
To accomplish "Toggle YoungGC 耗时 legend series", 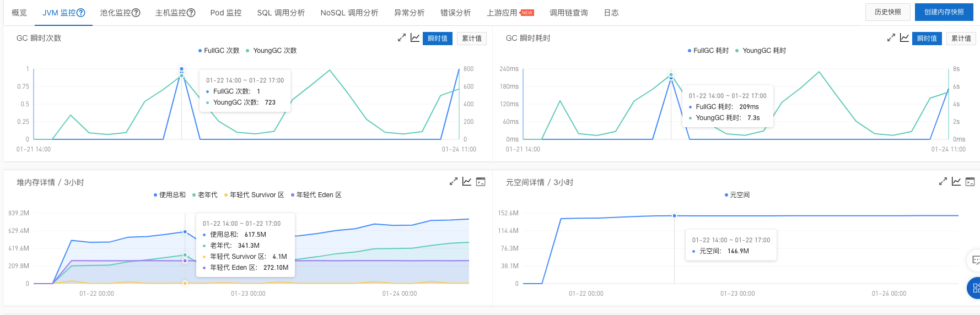I will (x=761, y=51).
